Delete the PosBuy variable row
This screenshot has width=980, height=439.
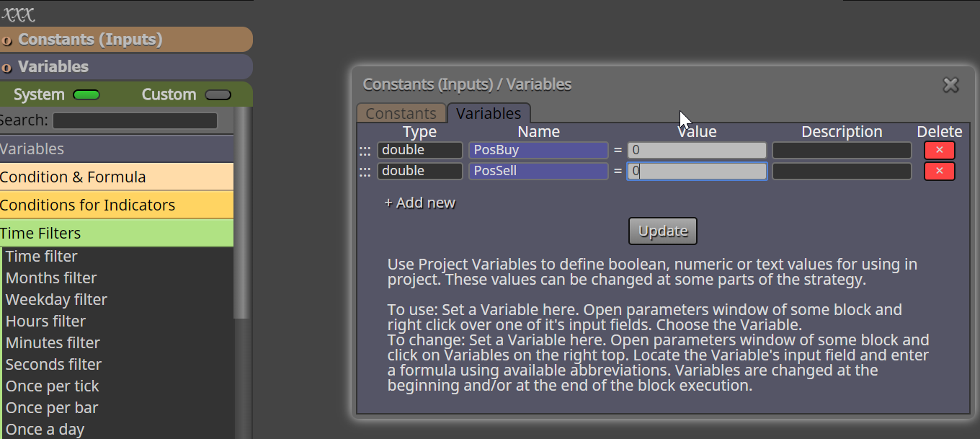[x=939, y=151]
